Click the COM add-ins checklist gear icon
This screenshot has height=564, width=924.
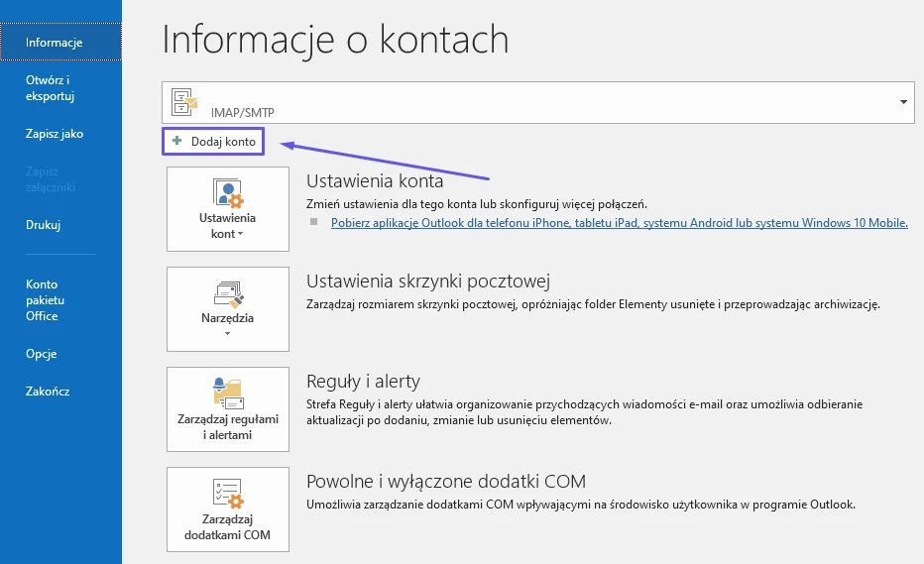point(228,494)
